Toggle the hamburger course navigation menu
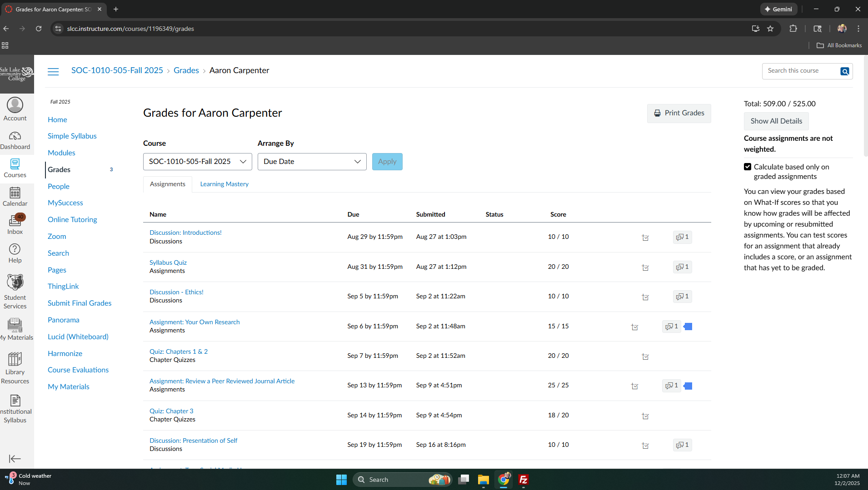The image size is (868, 490). point(53,71)
